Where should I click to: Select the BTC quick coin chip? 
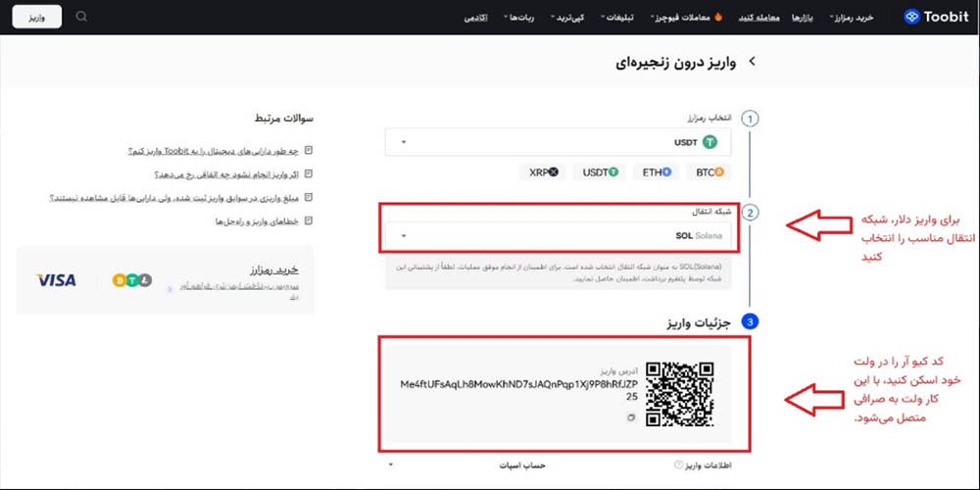pos(710,172)
